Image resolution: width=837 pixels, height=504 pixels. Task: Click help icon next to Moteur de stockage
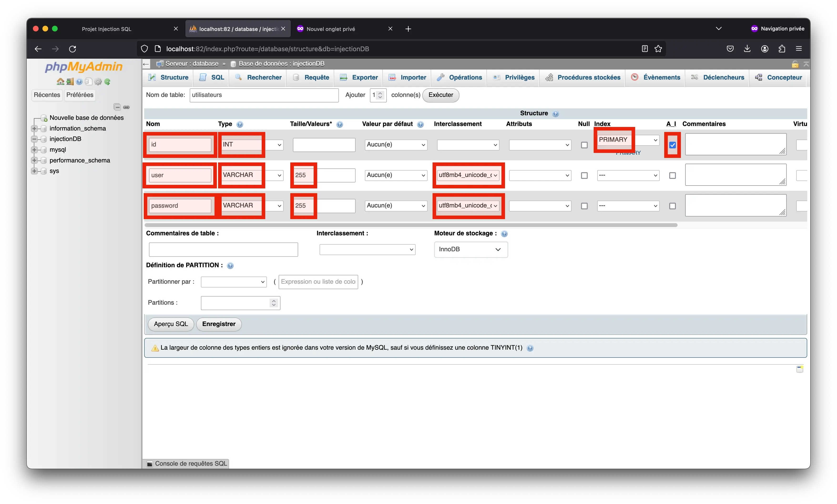tap(505, 233)
